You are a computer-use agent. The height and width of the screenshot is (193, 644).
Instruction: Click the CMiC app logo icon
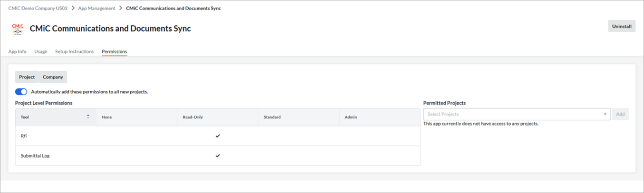point(18,29)
